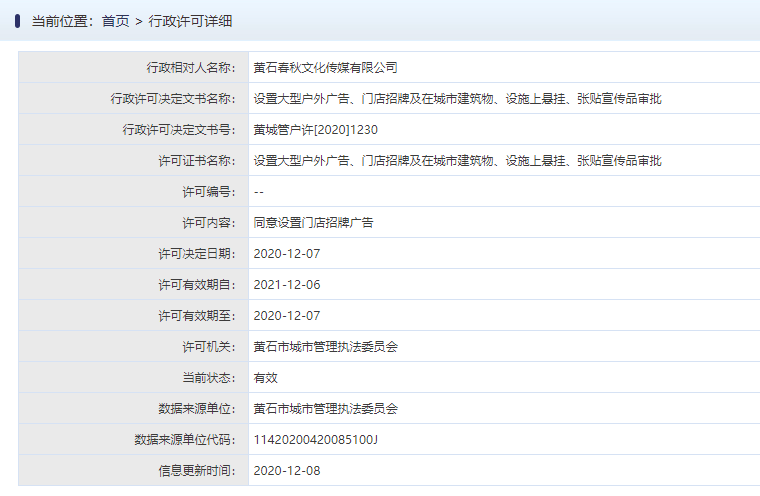The height and width of the screenshot is (496, 760).
Task: Select the 许可决定日期 value 2020-12-07
Action: coord(287,254)
